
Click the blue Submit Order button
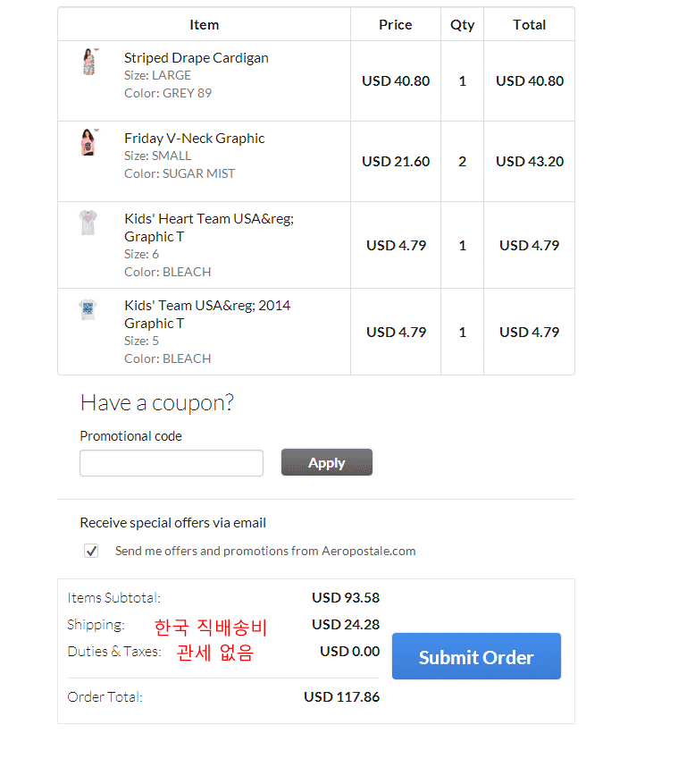(x=476, y=657)
